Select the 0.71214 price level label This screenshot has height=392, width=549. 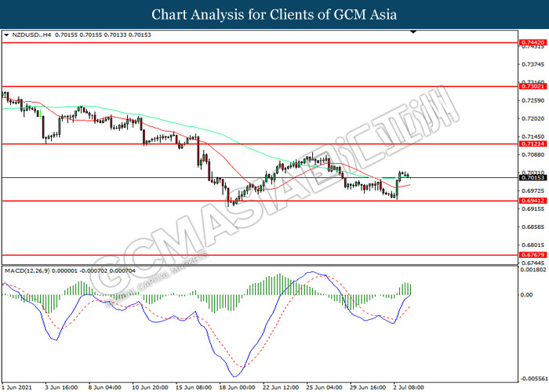point(533,143)
